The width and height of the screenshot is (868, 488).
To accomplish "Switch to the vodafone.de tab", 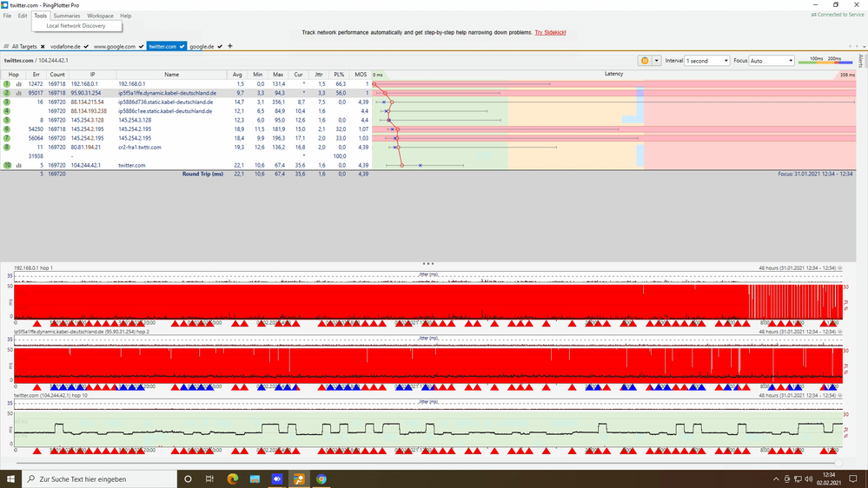I will coord(65,47).
